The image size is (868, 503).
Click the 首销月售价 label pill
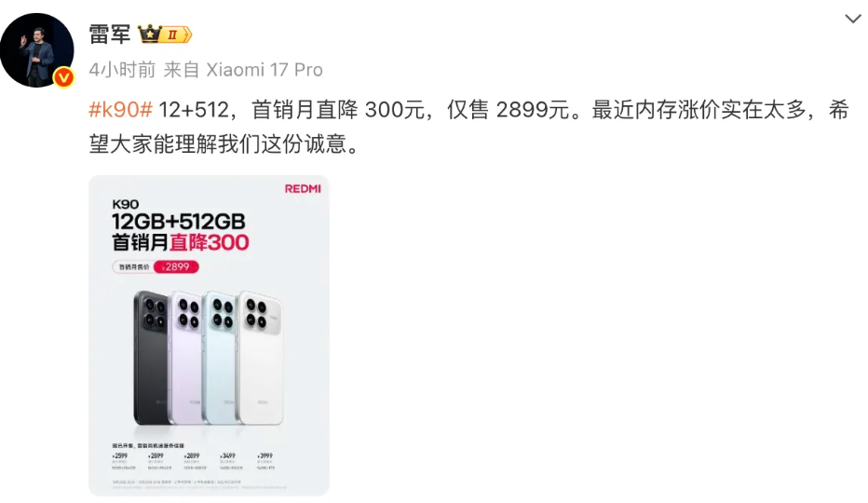pos(134,267)
